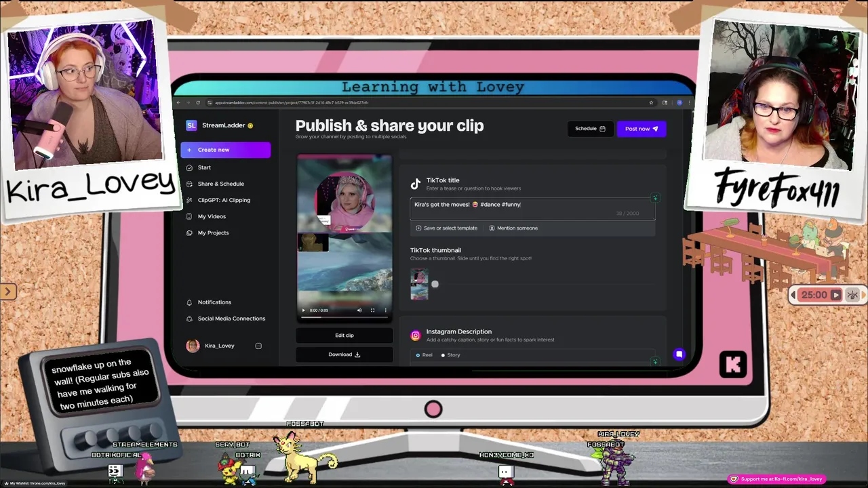Screen dimensions: 868x488
Task: Click the 25:00 timer play button
Action: click(835, 295)
